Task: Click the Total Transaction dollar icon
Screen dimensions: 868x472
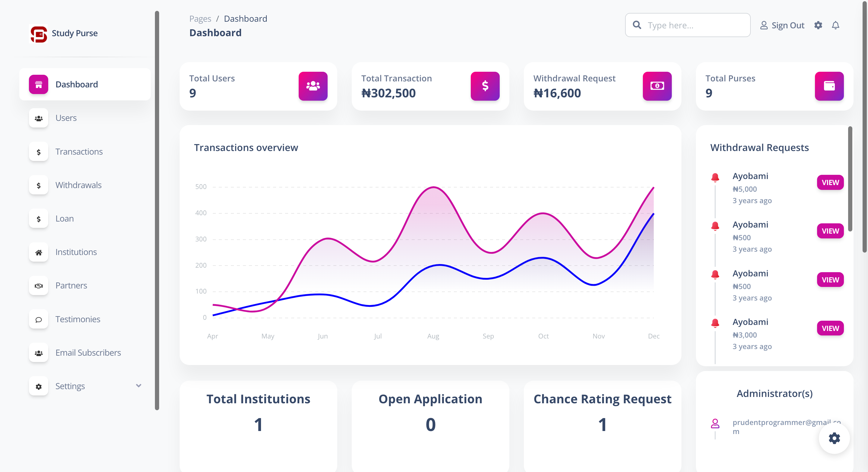Action: point(485,86)
